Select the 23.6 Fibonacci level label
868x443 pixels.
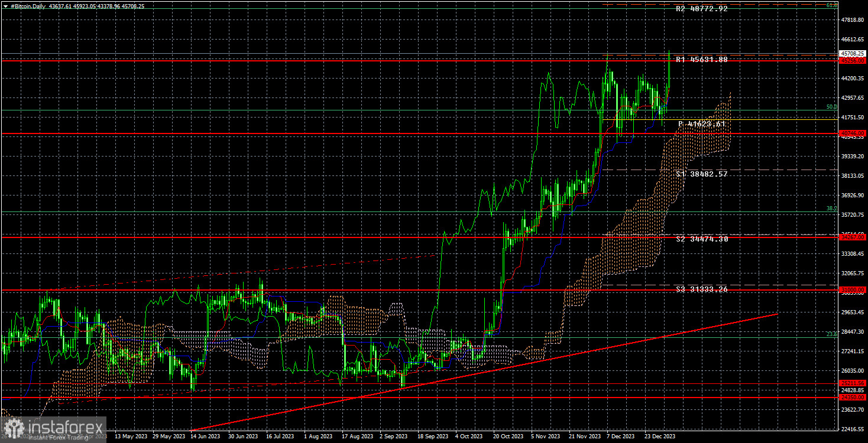(831, 334)
